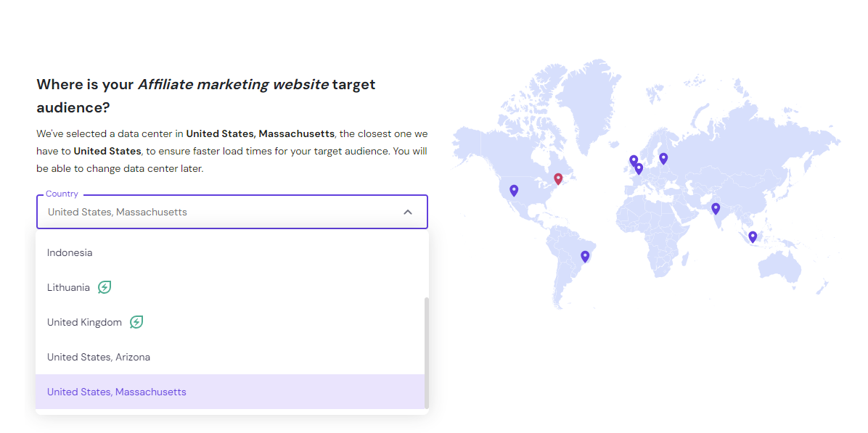Click the Netherlands data center pin
Image resolution: width=868 pixels, height=433 pixels.
coord(639,168)
